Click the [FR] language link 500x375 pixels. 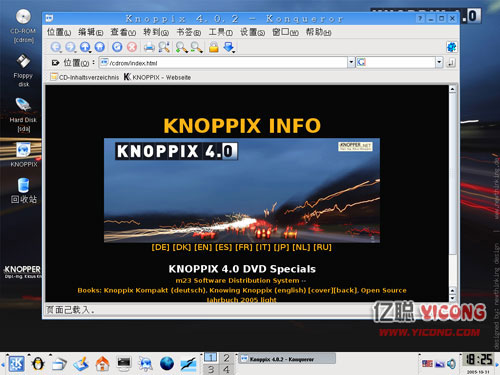tap(244, 247)
